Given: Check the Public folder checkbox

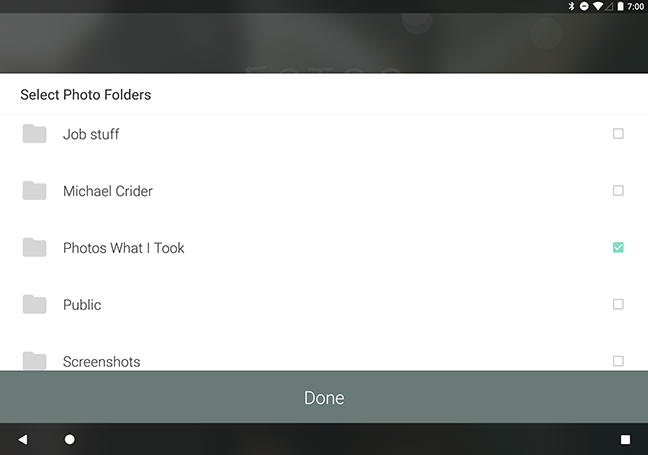Looking at the screenshot, I should 618,304.
